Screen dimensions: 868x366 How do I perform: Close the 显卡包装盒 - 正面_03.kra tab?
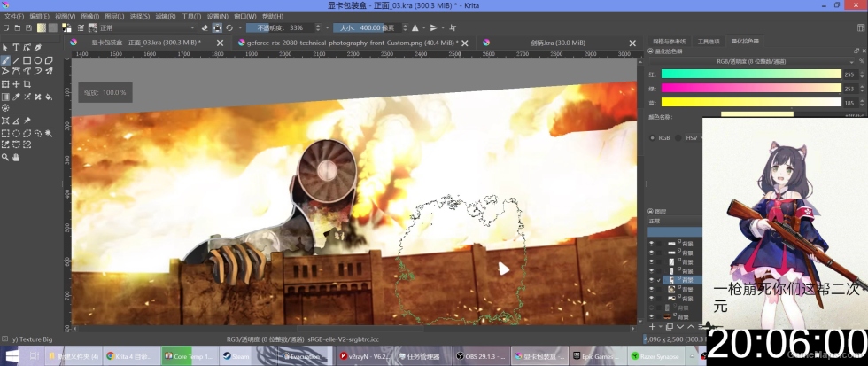tap(220, 43)
